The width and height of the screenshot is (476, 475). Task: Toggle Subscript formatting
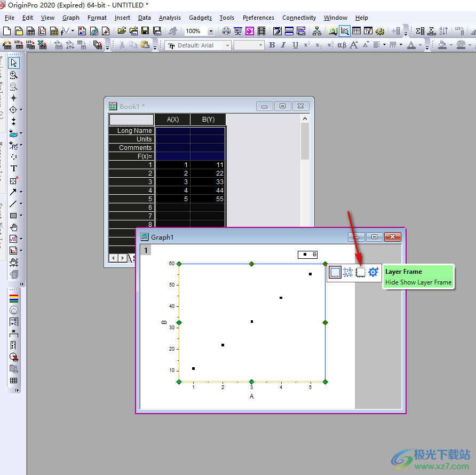coord(319,45)
